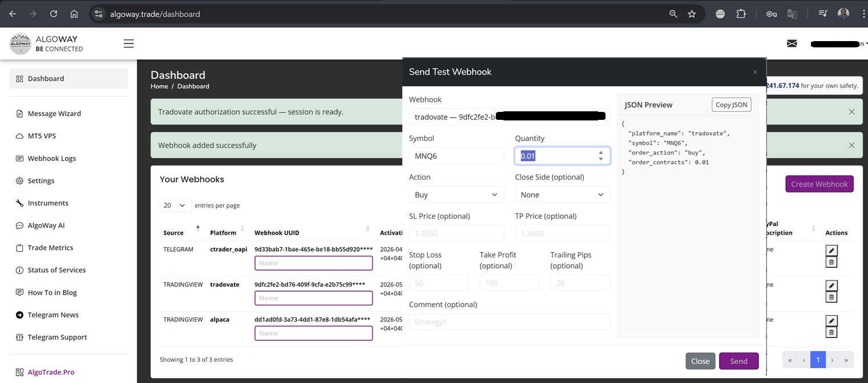This screenshot has height=383, width=868.
Task: Click the Comment optional field
Action: click(510, 322)
